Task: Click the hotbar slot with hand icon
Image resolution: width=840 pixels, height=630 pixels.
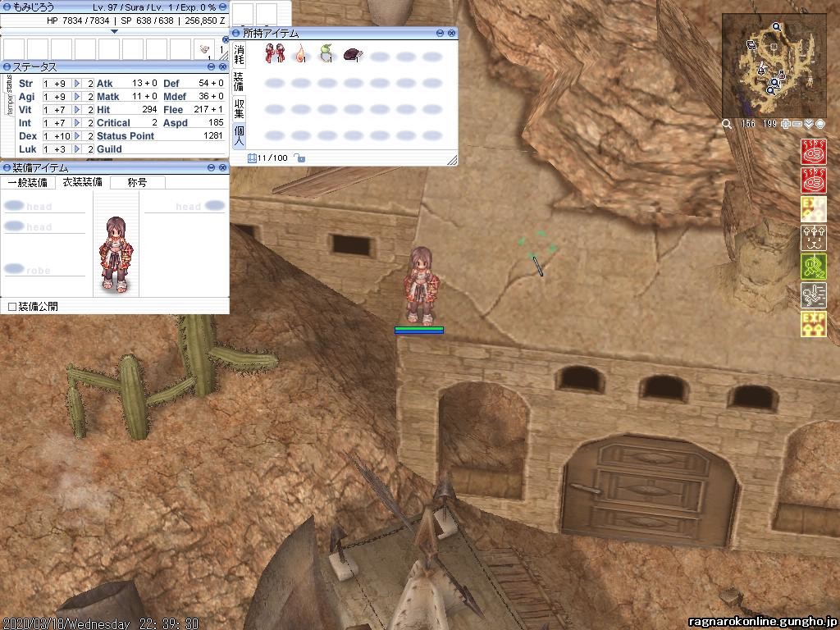Action: pos(204,49)
